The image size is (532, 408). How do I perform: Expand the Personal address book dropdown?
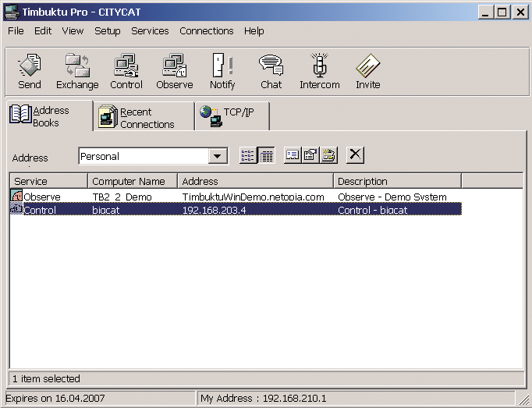[x=218, y=157]
